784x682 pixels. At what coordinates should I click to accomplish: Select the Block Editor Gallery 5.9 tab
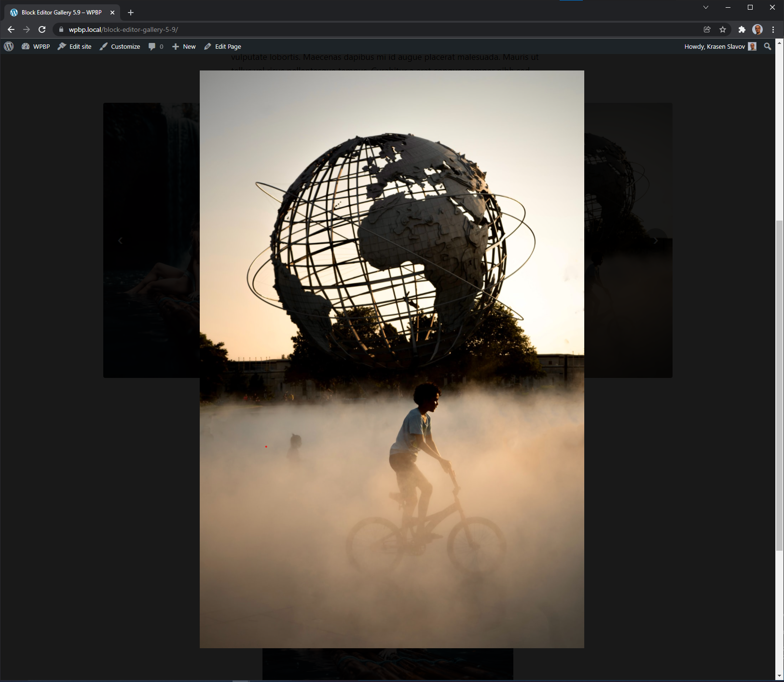click(62, 13)
